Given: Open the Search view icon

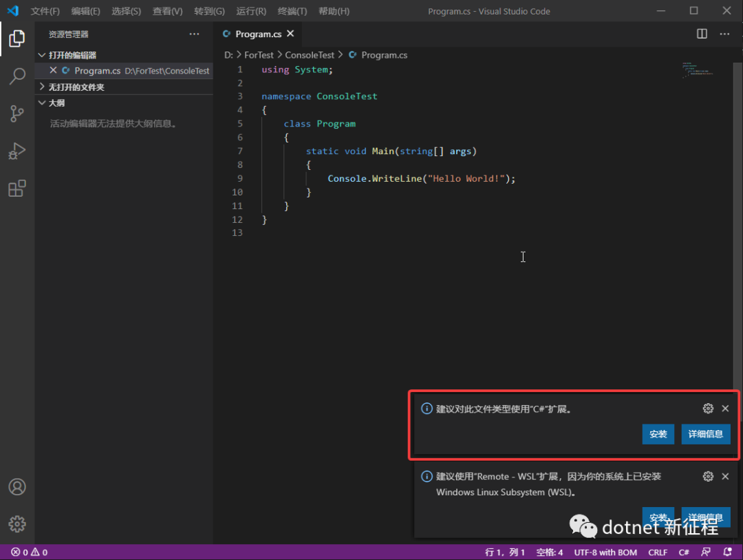Looking at the screenshot, I should pos(17,76).
